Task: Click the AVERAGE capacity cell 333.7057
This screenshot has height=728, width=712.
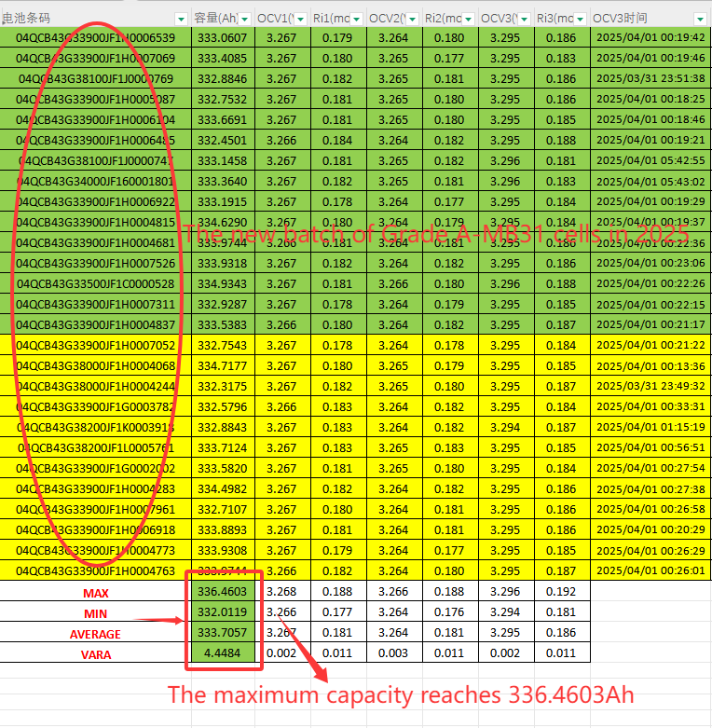Action: [224, 634]
